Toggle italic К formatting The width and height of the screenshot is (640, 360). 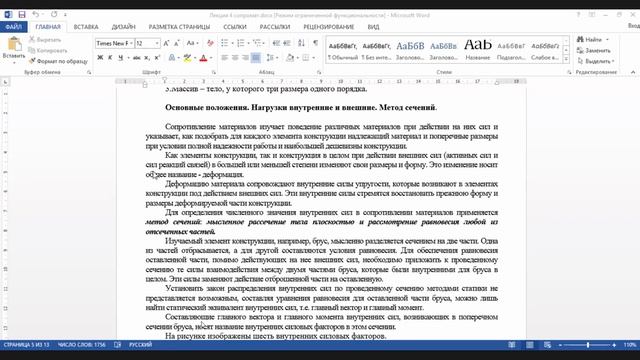coord(110,58)
